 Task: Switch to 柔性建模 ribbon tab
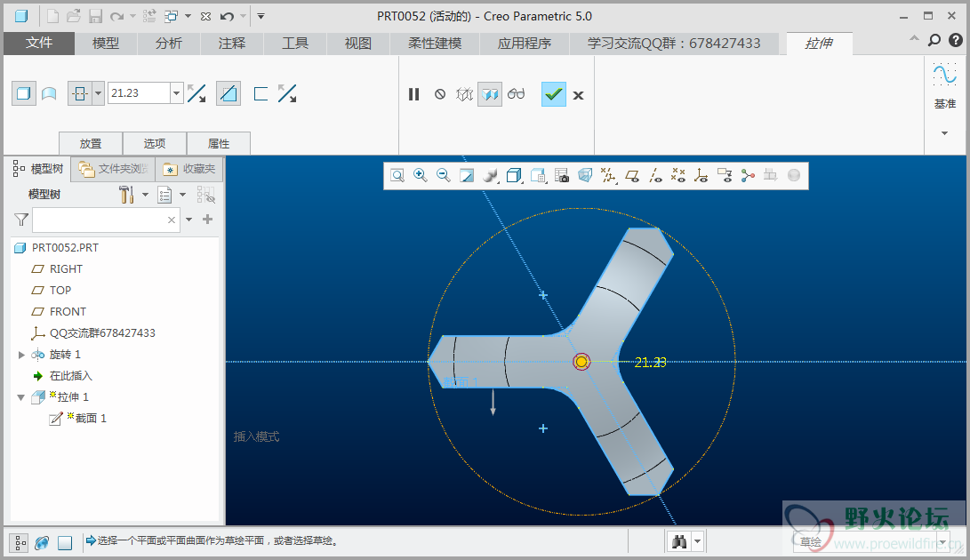(435, 44)
